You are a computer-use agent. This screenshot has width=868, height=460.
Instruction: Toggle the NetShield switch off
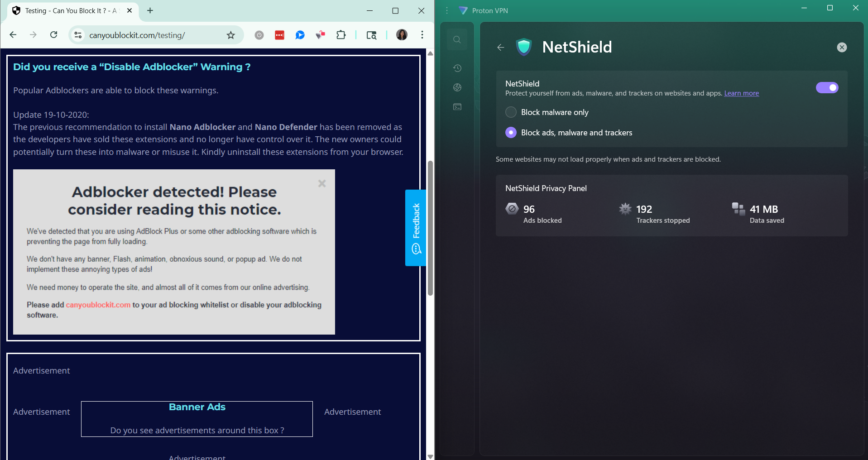coord(827,87)
